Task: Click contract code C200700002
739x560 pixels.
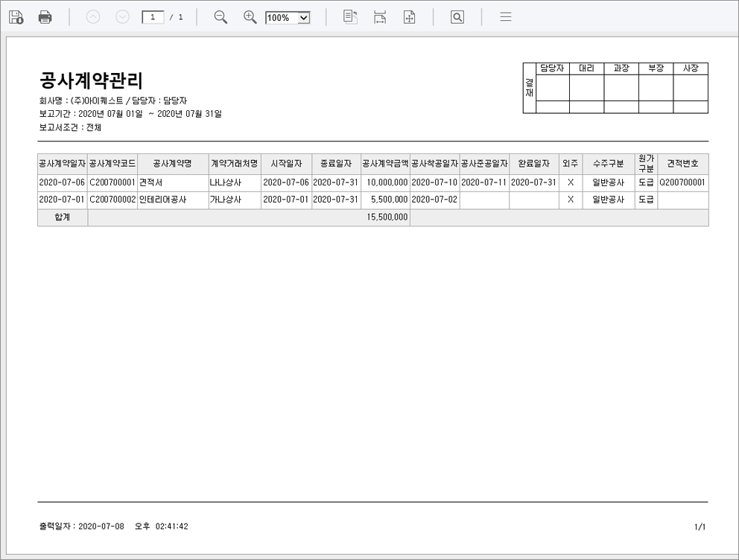Action: click(112, 200)
